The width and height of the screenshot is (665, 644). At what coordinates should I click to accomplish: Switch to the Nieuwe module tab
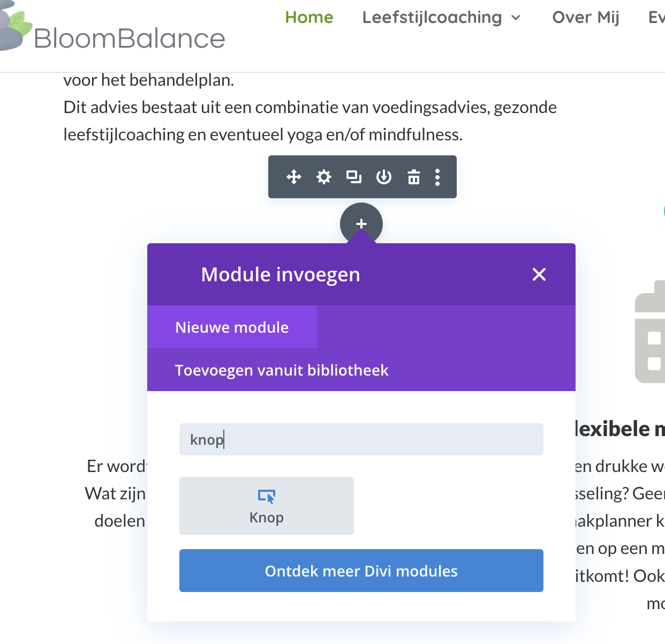click(232, 327)
